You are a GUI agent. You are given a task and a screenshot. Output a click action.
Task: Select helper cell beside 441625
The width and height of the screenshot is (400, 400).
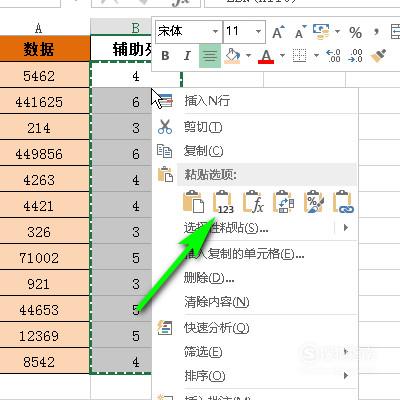click(121, 101)
